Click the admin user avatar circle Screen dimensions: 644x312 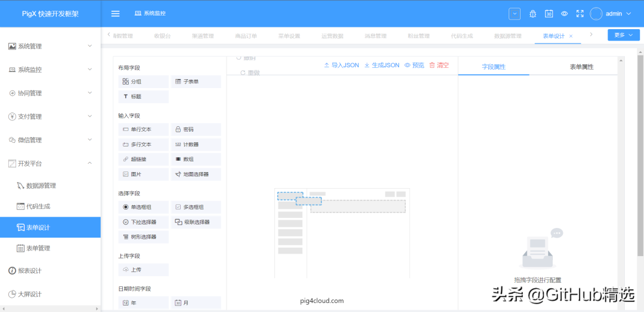[x=596, y=14]
